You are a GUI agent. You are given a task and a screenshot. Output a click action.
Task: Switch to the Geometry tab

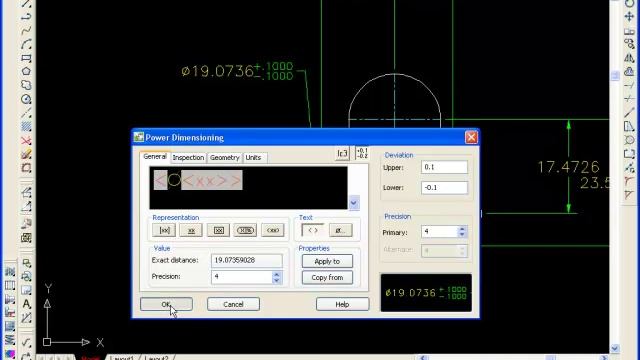point(224,158)
